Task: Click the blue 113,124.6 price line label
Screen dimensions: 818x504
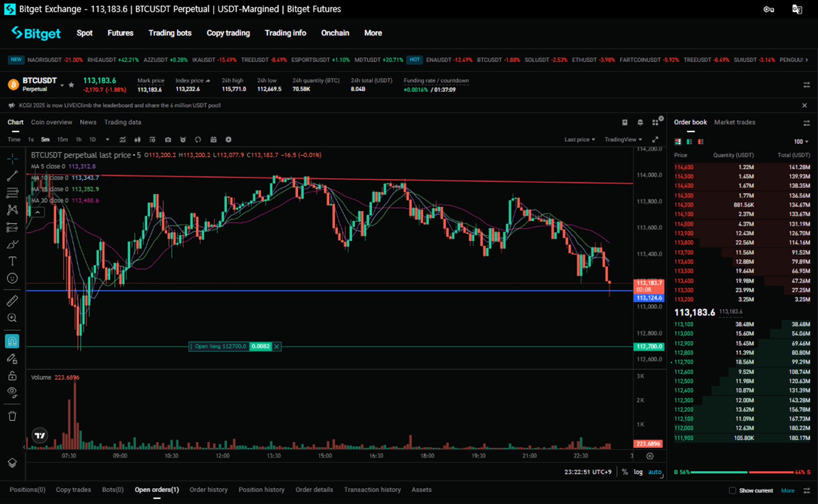Action: pyautogui.click(x=649, y=298)
